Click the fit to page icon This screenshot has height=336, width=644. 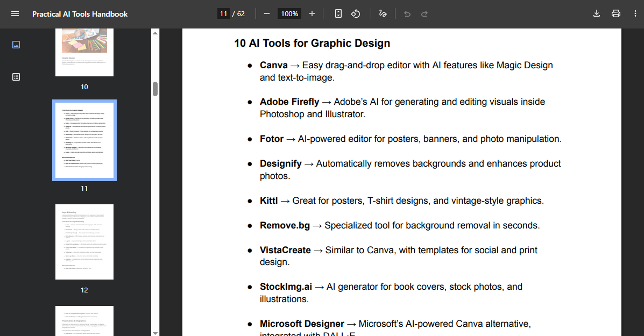pyautogui.click(x=338, y=13)
